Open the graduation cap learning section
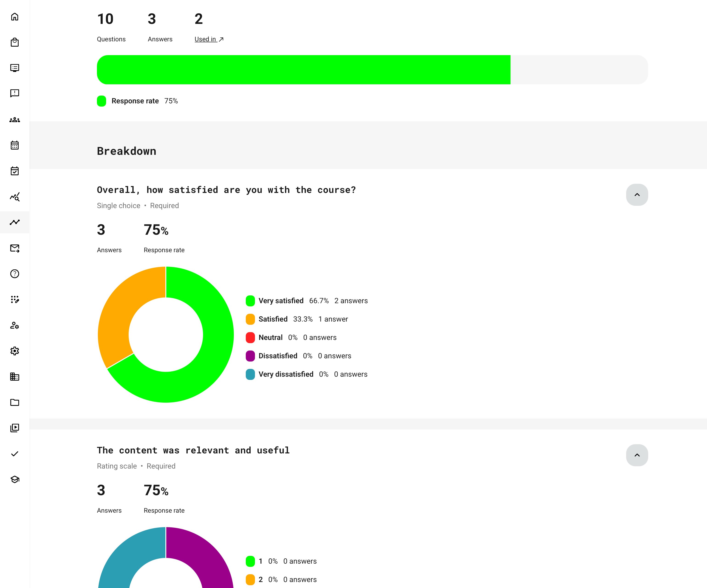Image resolution: width=707 pixels, height=588 pixels. [x=15, y=479]
